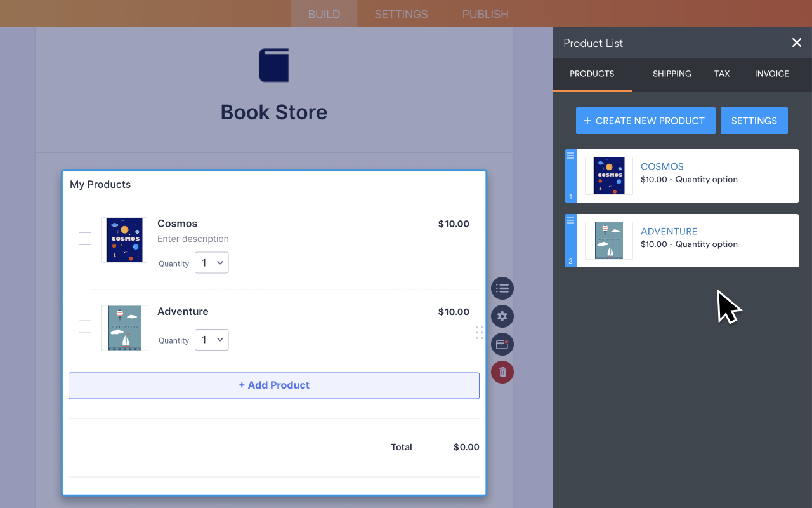Click the Enter description field for Cosmos
This screenshot has width=812, height=508.
click(x=193, y=239)
